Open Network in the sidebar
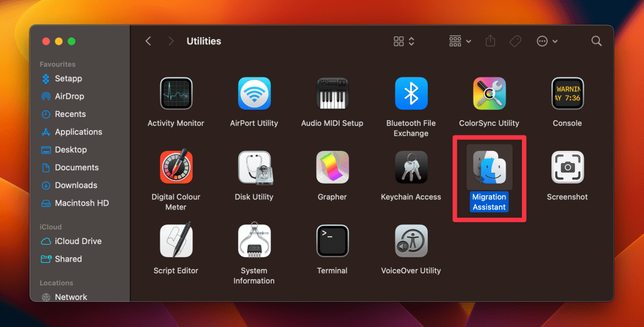Screen dimensions: 644x327 tap(64, 297)
